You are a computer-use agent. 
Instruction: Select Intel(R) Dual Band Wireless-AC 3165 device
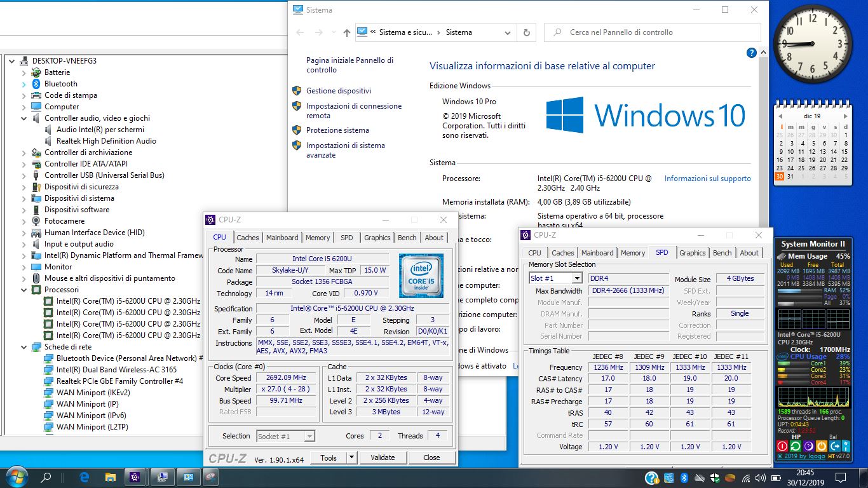[116, 370]
